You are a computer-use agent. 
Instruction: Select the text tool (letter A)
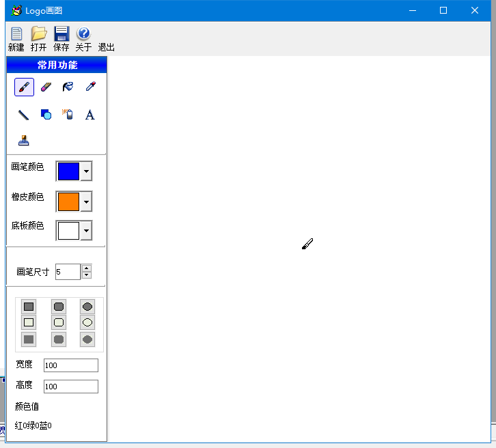89,115
